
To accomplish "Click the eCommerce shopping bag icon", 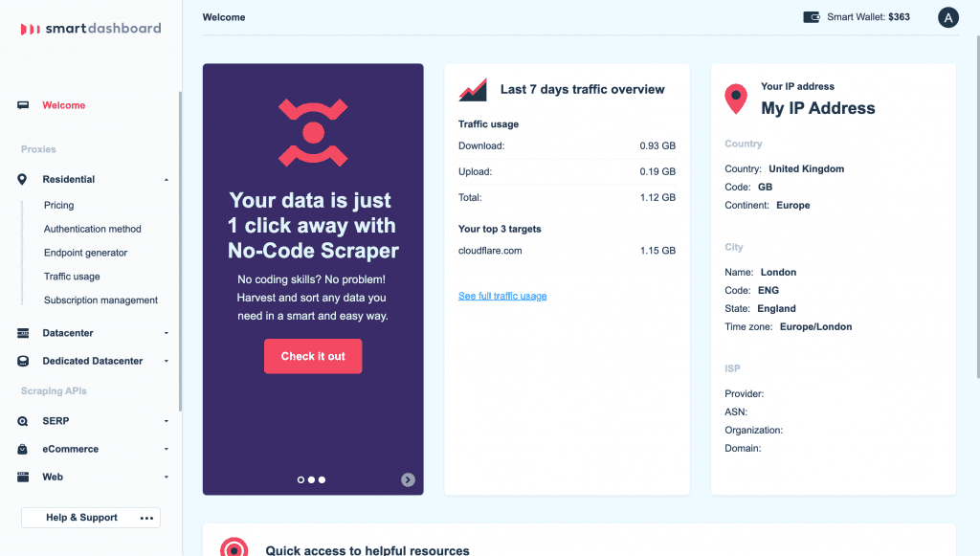I will point(21,449).
